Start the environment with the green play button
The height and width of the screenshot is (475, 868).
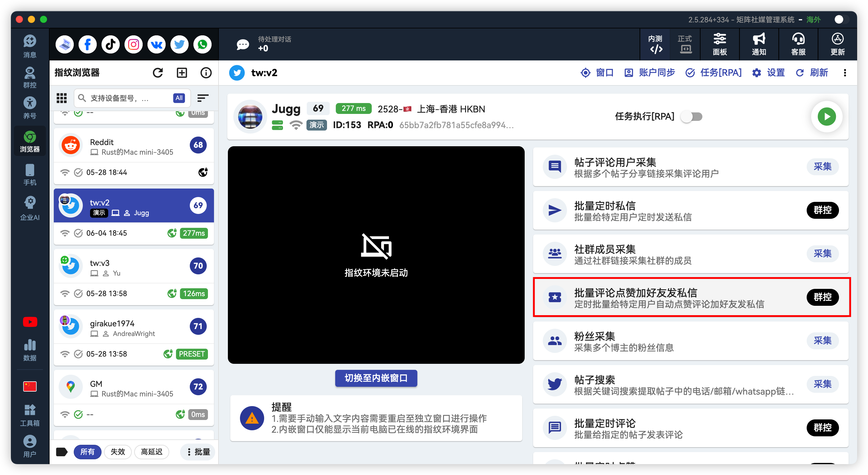click(x=827, y=117)
